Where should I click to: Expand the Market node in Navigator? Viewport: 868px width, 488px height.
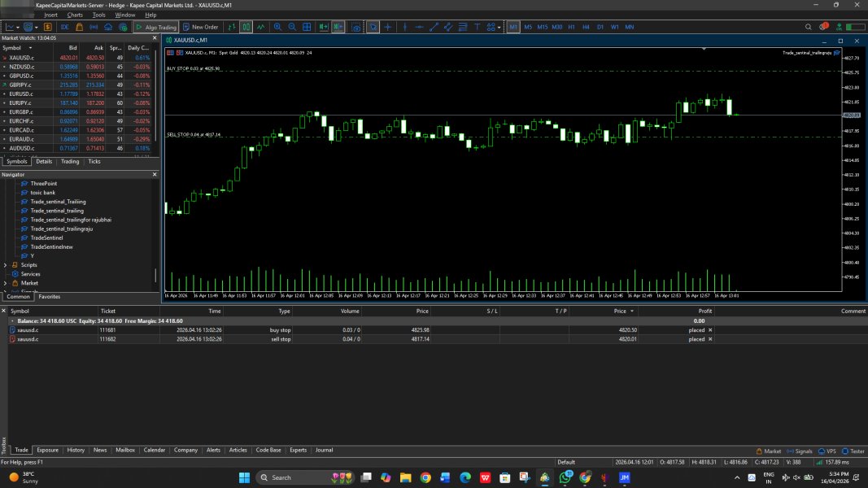6,283
